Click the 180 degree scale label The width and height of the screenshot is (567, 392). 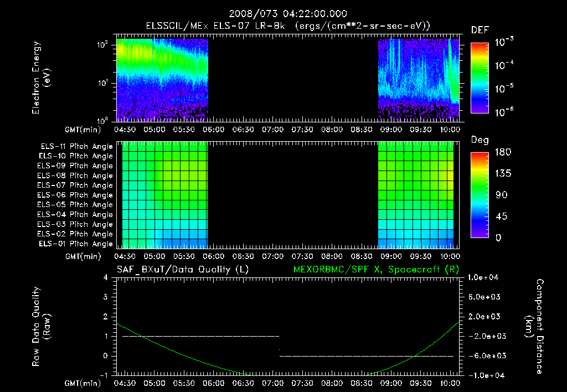coord(503,152)
